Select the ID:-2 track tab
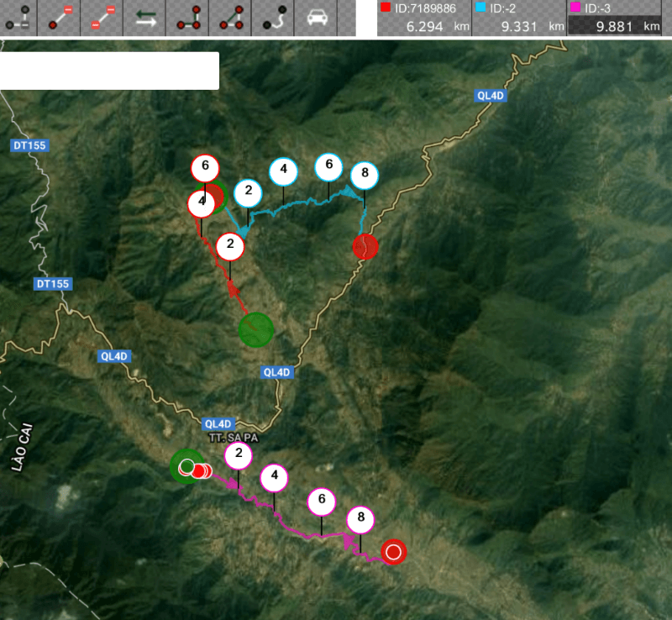 [518, 18]
